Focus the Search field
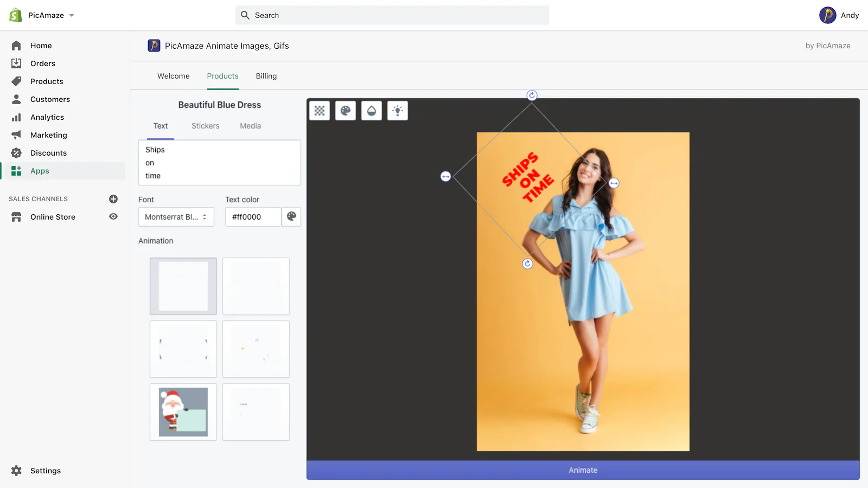This screenshot has height=488, width=868. pyautogui.click(x=392, y=15)
